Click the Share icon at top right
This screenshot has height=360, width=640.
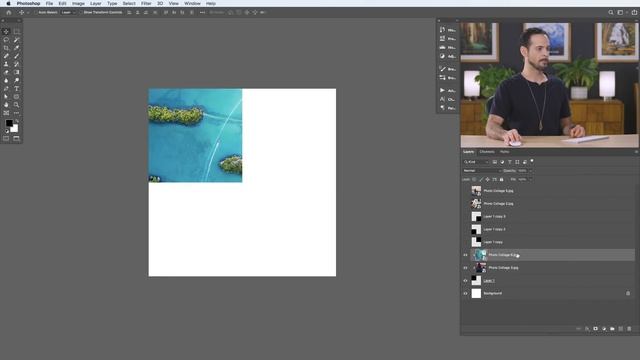coord(634,12)
